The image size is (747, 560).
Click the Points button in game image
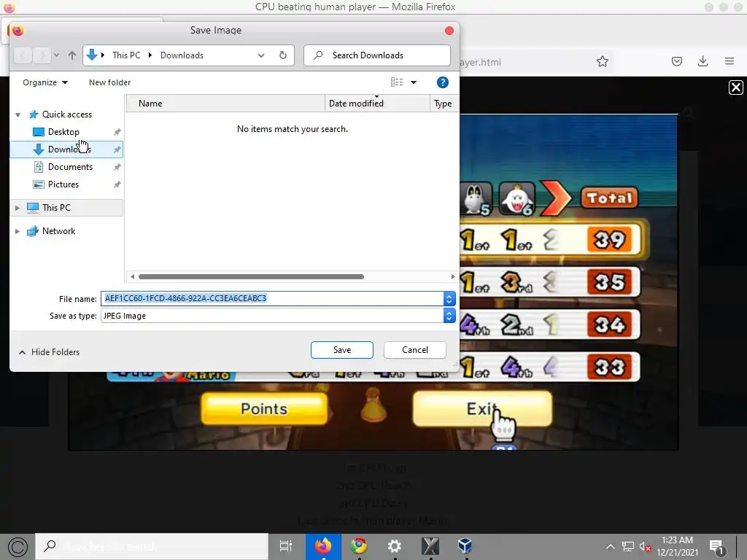[264, 408]
